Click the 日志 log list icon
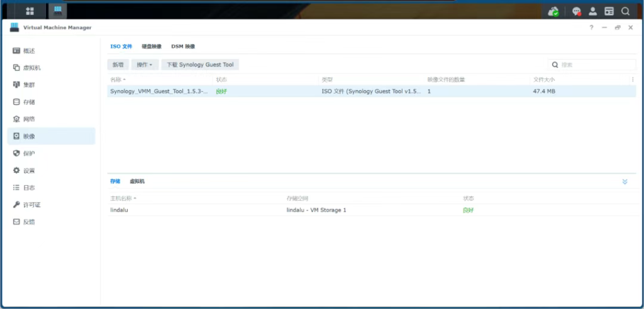 (x=16, y=188)
